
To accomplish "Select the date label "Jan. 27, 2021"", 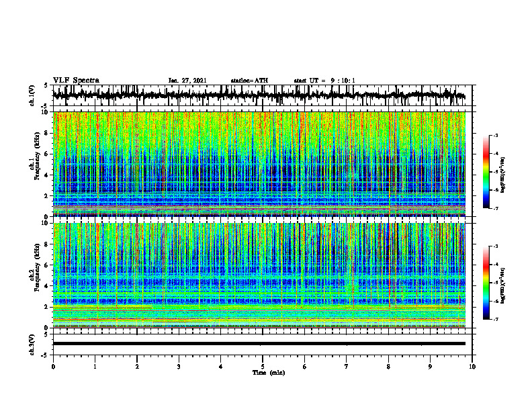I will (187, 81).
